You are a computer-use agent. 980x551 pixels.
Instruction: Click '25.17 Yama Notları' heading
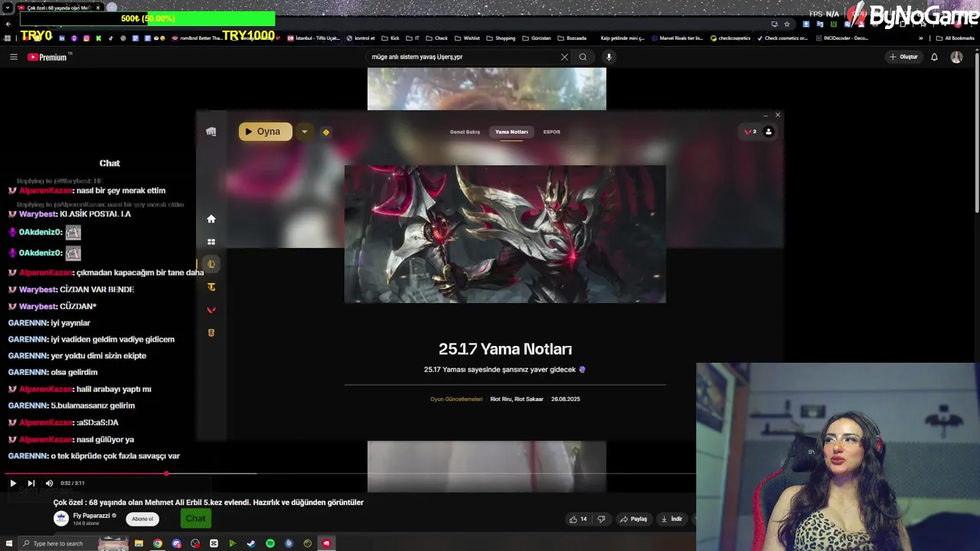(505, 349)
